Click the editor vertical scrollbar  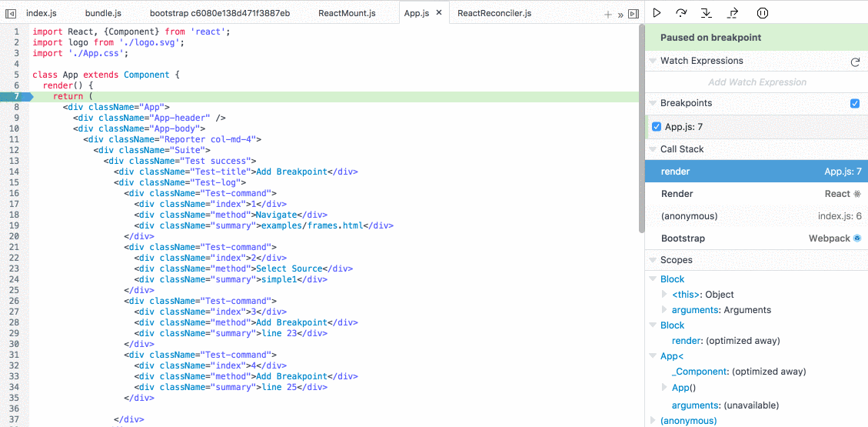pyautogui.click(x=641, y=130)
